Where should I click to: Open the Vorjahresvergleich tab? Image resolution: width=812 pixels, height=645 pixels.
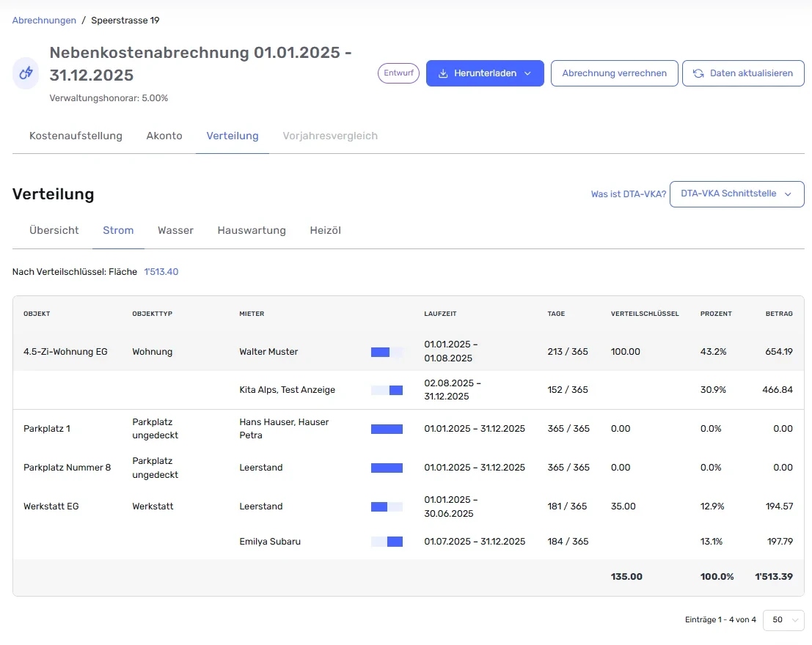click(x=330, y=136)
